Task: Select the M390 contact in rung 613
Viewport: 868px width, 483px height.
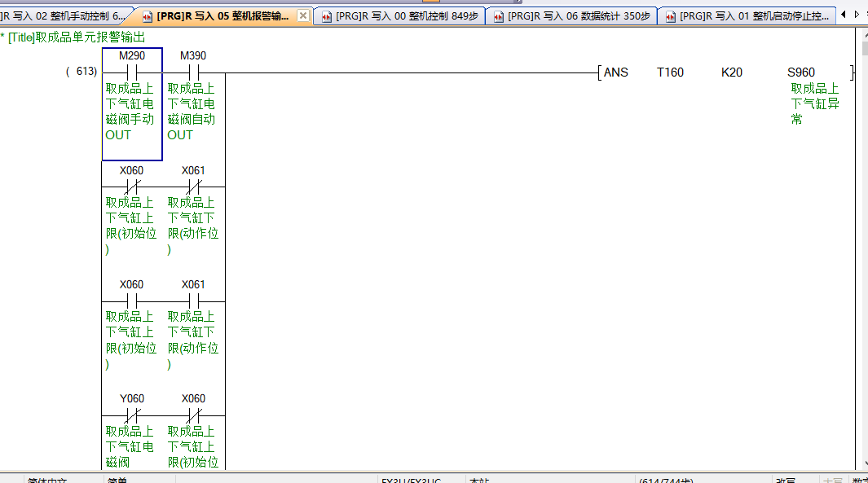Action: pyautogui.click(x=193, y=72)
